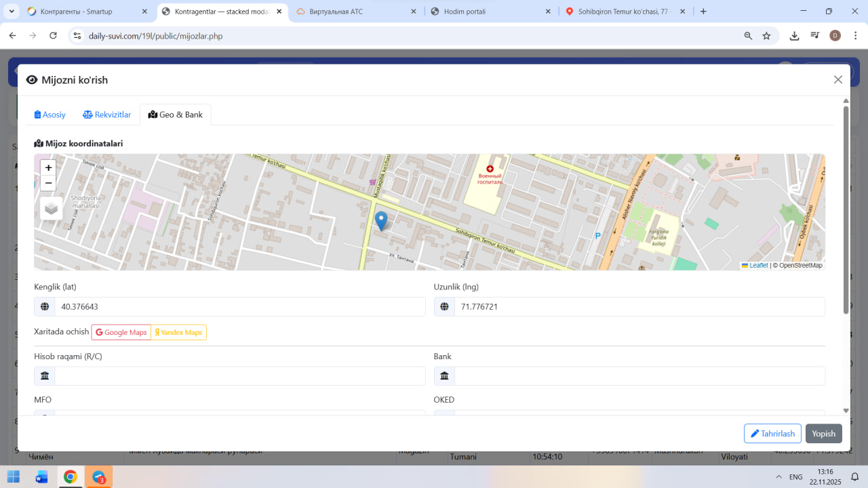Click the blue location marker on map
The image size is (868, 488).
(381, 220)
